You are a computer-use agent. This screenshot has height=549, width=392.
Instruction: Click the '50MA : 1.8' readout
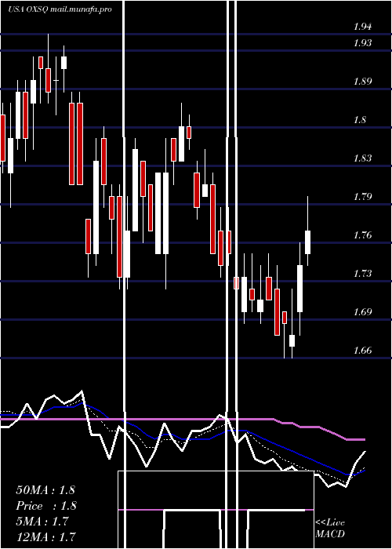click(x=45, y=490)
